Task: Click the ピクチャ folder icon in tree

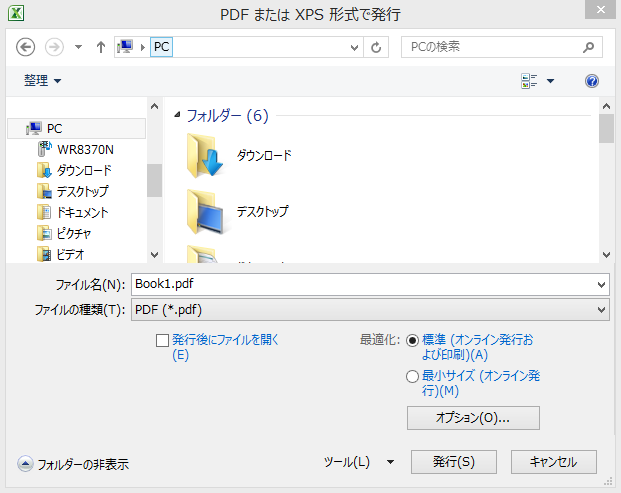Action: tap(44, 233)
